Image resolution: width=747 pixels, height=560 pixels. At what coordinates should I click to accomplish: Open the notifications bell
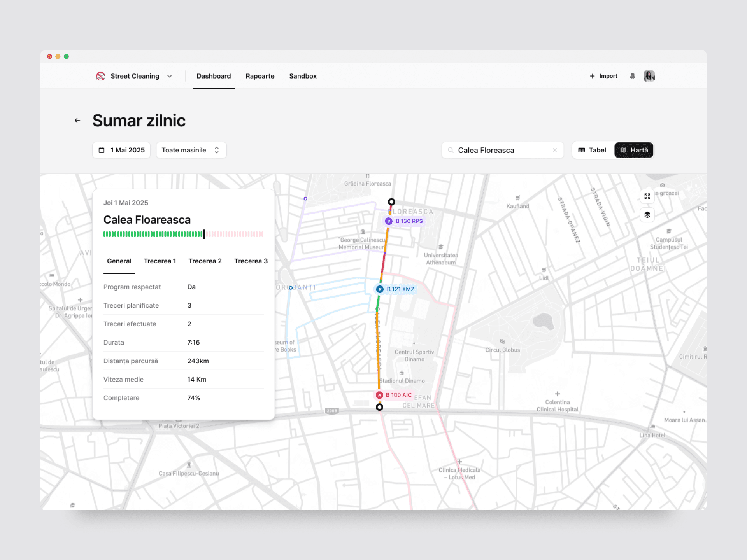click(632, 76)
